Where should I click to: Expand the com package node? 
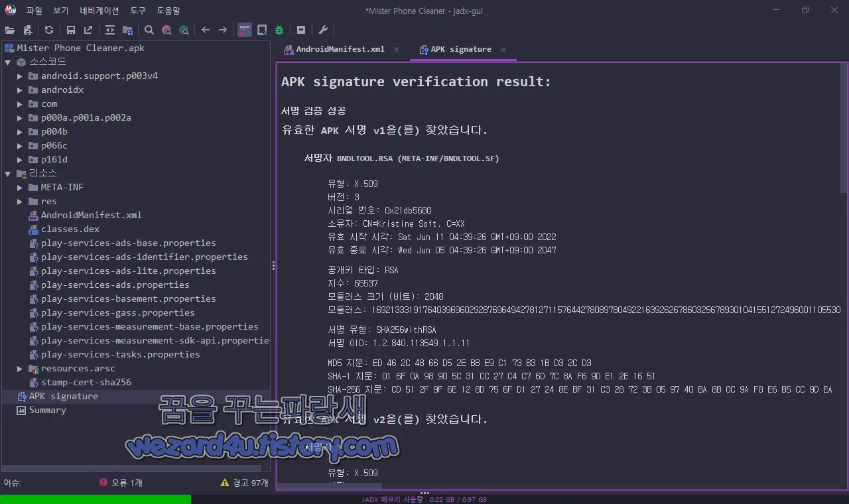point(19,103)
